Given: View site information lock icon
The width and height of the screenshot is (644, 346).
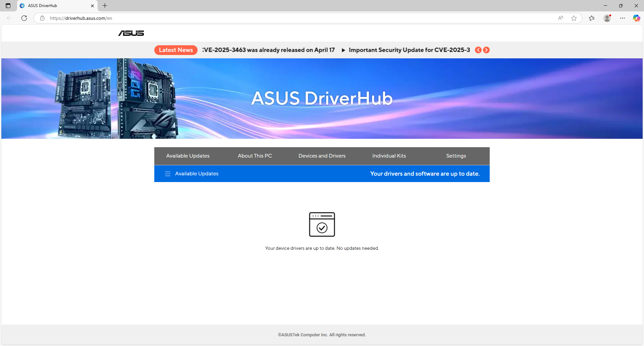Looking at the screenshot, I should [42, 18].
